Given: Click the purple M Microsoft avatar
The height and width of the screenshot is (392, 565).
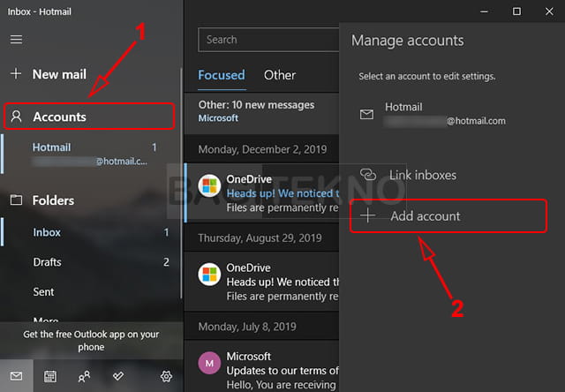Looking at the screenshot, I should click(x=209, y=363).
